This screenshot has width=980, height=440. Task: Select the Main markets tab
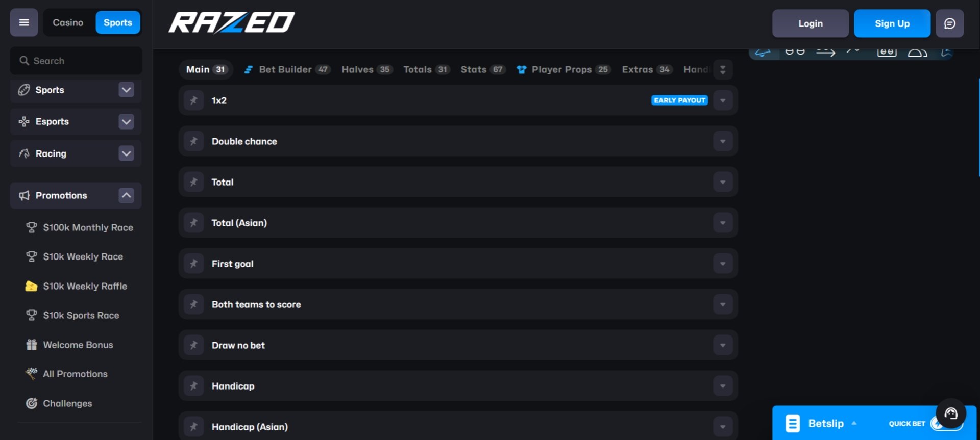click(206, 69)
